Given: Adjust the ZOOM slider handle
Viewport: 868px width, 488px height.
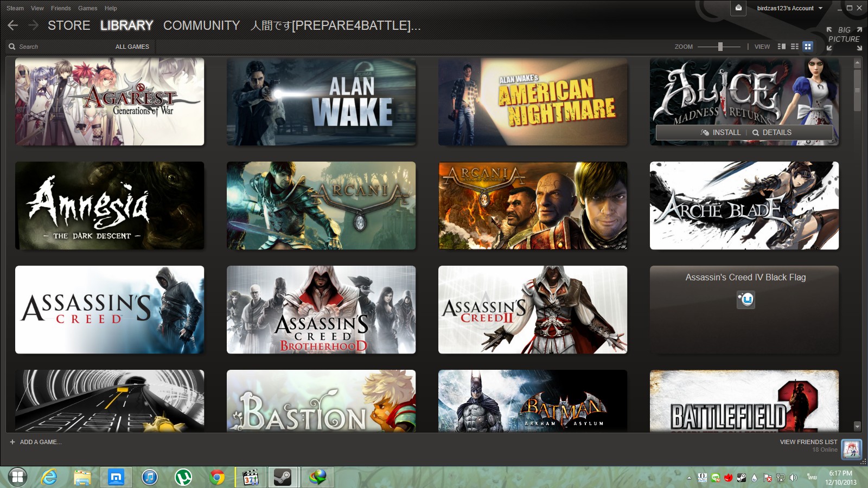Looking at the screenshot, I should tap(720, 47).
